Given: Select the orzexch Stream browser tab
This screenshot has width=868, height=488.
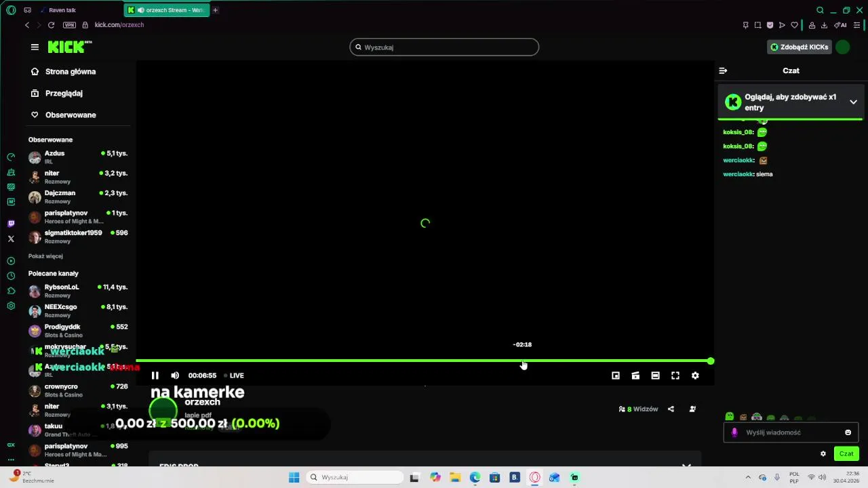Looking at the screenshot, I should click(x=167, y=10).
